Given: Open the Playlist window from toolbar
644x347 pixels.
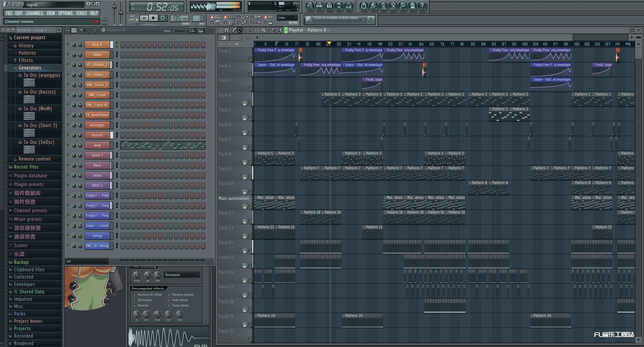Looking at the screenshot, I should pyautogui.click(x=310, y=6).
